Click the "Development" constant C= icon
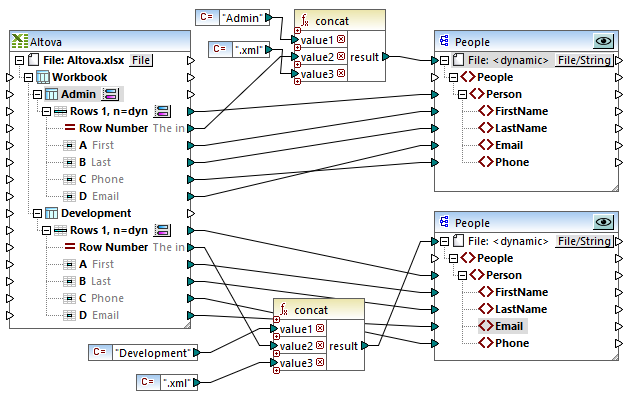Viewport: 628px width, 399px height. 100,353
